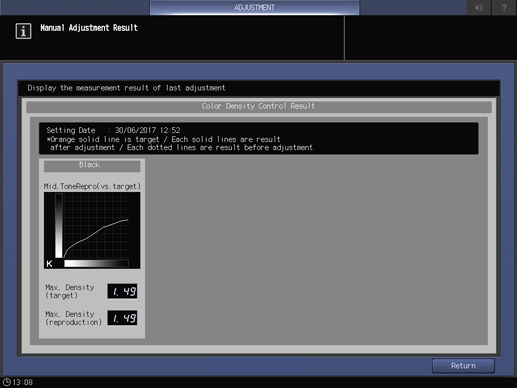Click the Manual Adjustment Result title
Viewport: 517px width, 388px height.
click(89, 28)
